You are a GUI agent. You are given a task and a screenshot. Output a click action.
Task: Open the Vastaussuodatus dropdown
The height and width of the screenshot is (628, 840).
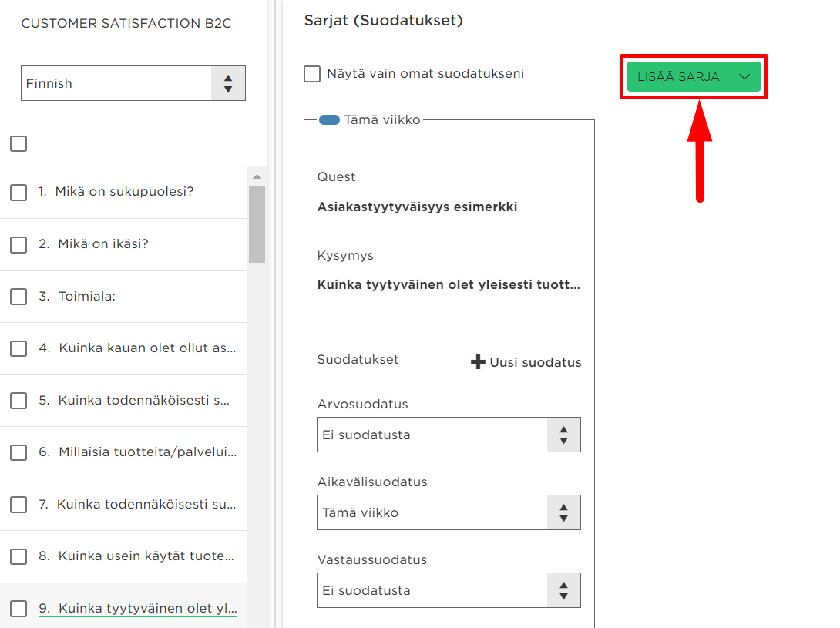[449, 590]
